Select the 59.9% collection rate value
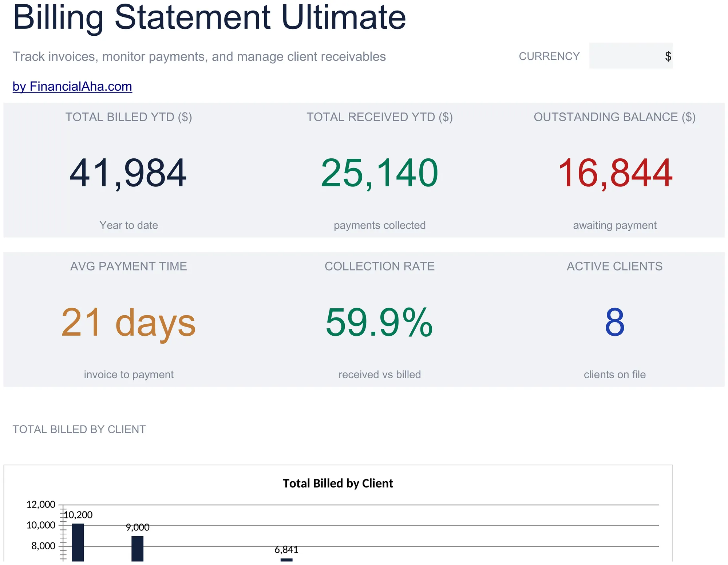728x565 pixels. 379,323
